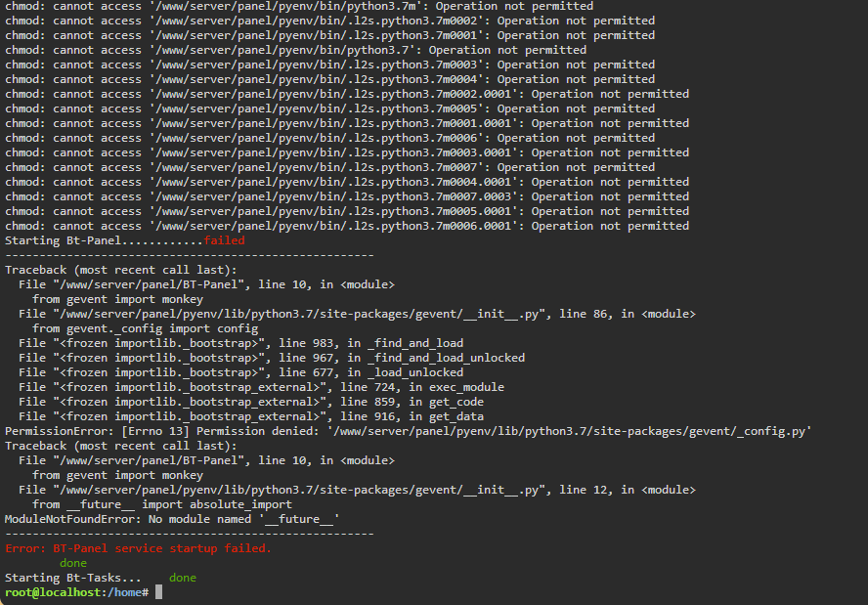Screen dimensions: 868x605
Task: Click the line 677 _load_unlocked entry
Action: click(x=240, y=372)
